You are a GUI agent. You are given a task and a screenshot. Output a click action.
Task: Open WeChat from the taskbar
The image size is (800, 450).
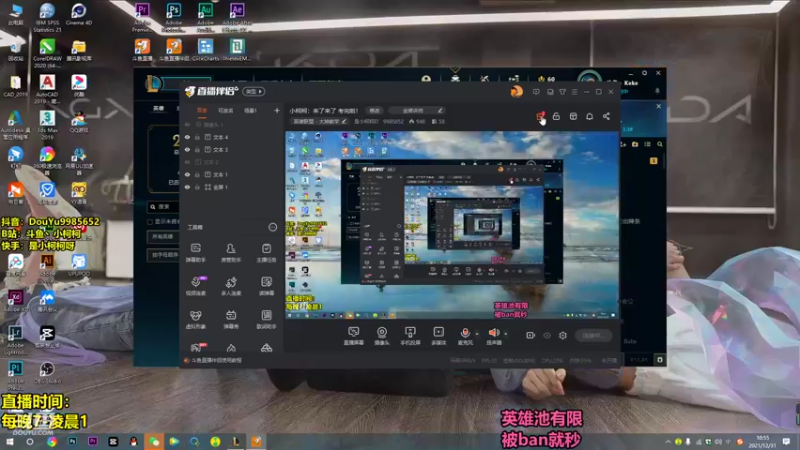[154, 441]
